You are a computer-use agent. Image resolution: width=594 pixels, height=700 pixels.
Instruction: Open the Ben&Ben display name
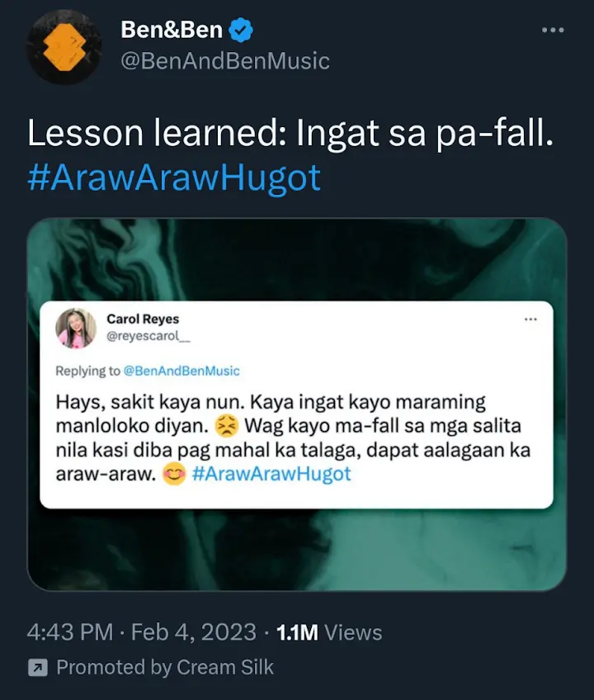[x=172, y=30]
